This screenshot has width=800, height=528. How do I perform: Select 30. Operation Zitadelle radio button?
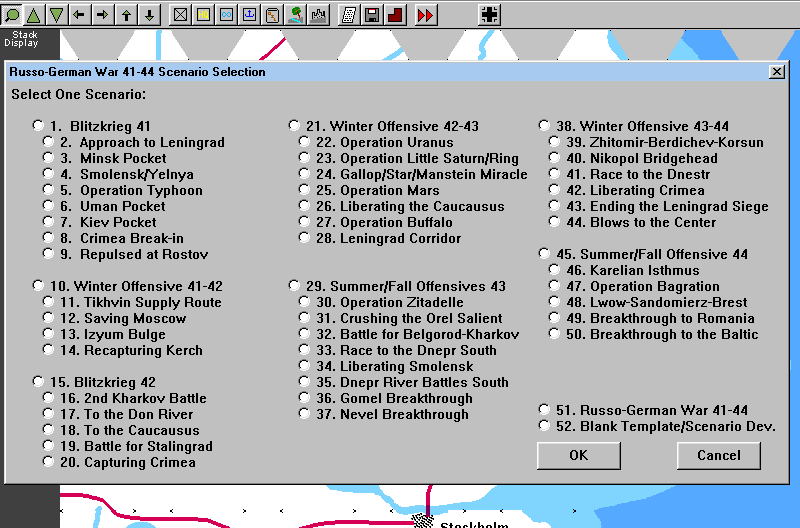(x=304, y=302)
